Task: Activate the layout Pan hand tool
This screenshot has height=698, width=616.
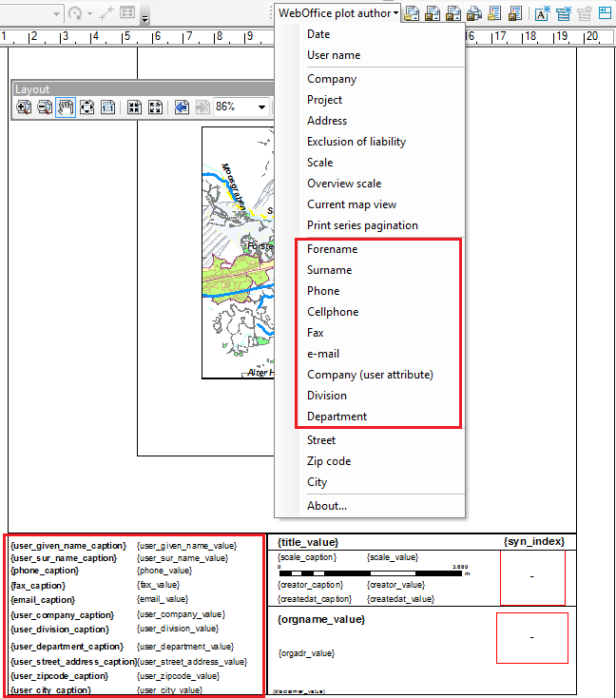Action: 66,107
